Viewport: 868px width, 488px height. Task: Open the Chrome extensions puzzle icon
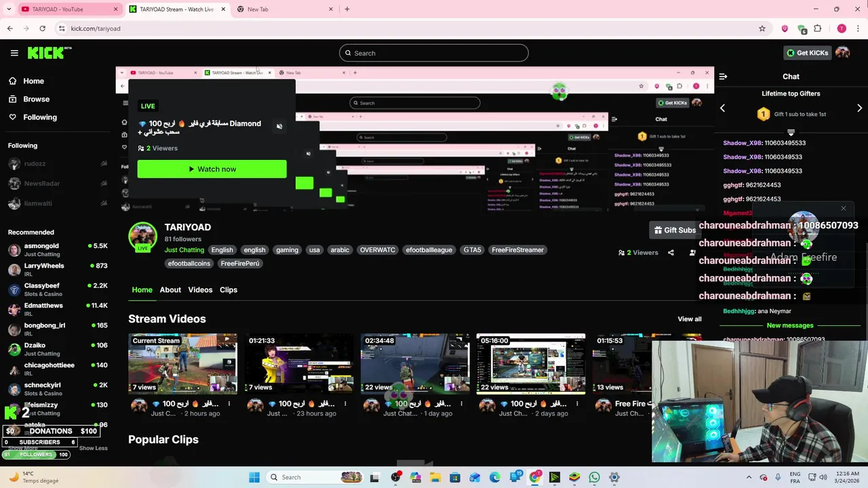tap(818, 28)
